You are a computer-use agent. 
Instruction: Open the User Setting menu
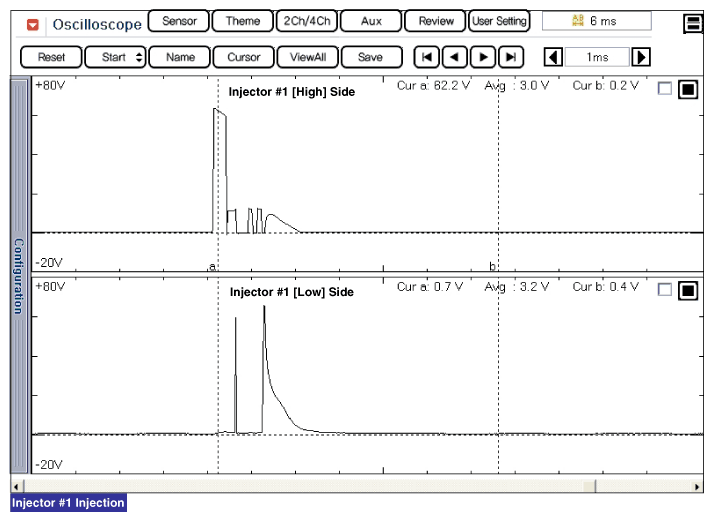[x=499, y=21]
